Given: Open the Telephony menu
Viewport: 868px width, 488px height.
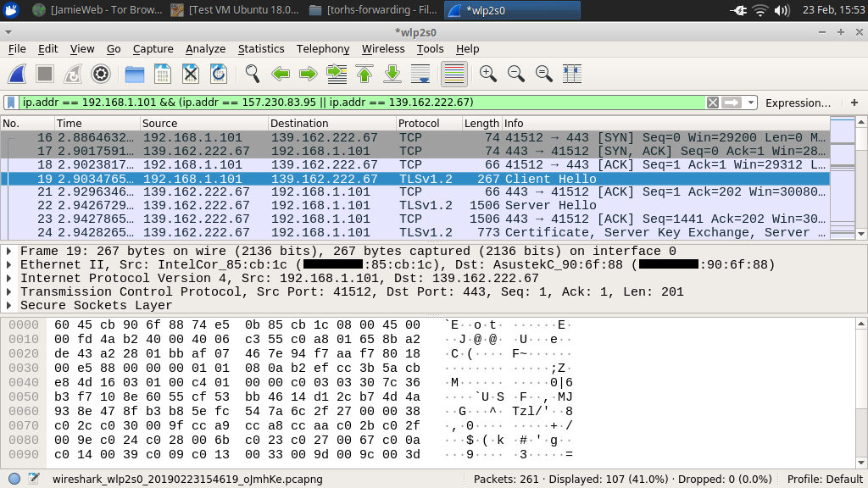Looking at the screenshot, I should pyautogui.click(x=323, y=48).
